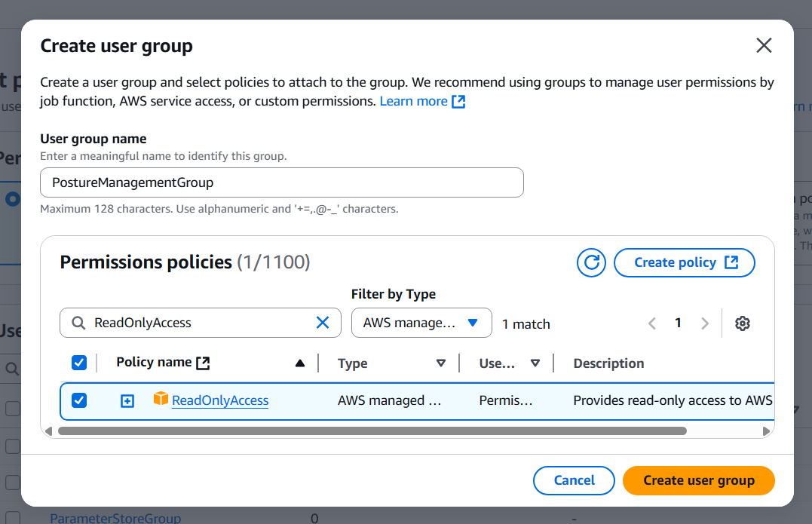Click the policy search box containing ReadOnlyAccess
The image size is (812, 524).
point(201,323)
